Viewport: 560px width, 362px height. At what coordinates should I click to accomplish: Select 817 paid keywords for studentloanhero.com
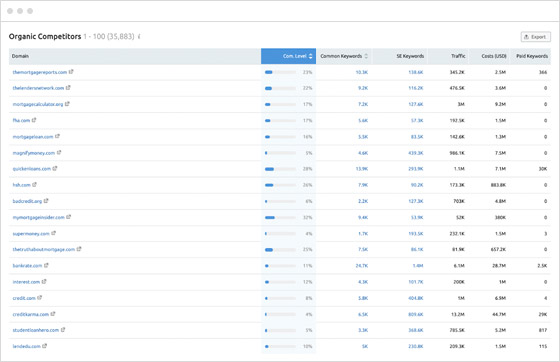(x=543, y=330)
